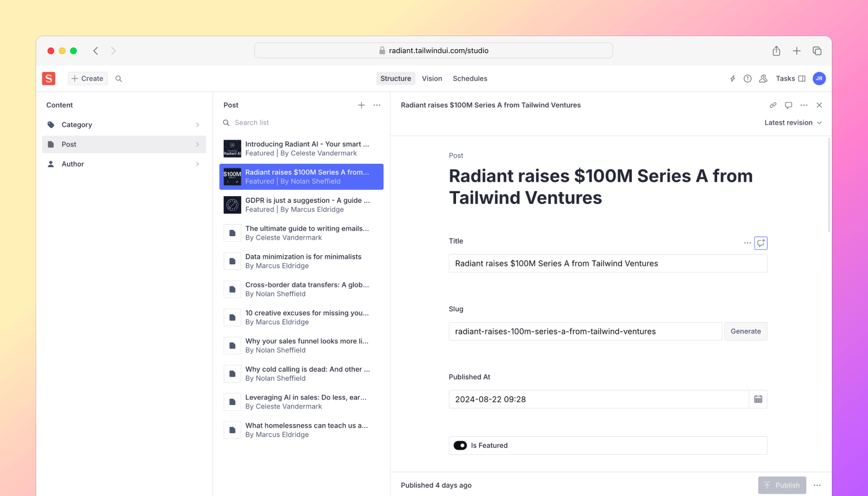
Task: Open the Tasks side panel
Action: click(790, 79)
